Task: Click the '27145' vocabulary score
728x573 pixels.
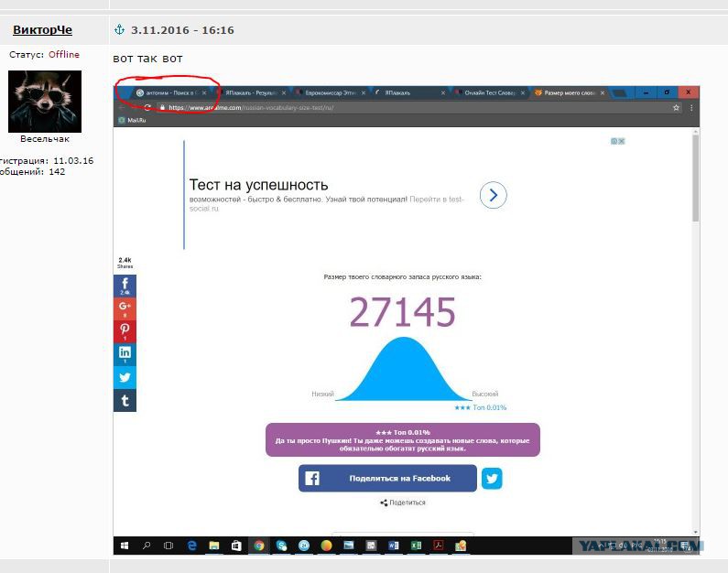Action: 403,312
